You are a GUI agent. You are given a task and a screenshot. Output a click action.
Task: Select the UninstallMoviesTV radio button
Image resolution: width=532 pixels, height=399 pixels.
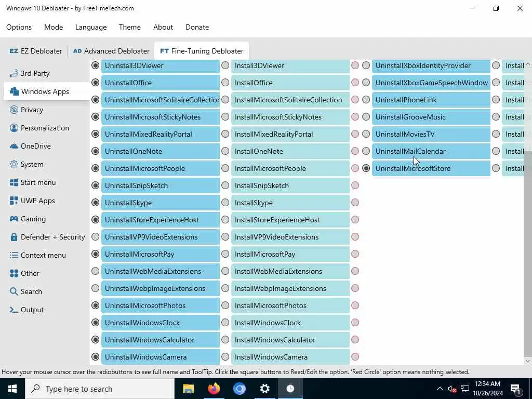[366, 134]
